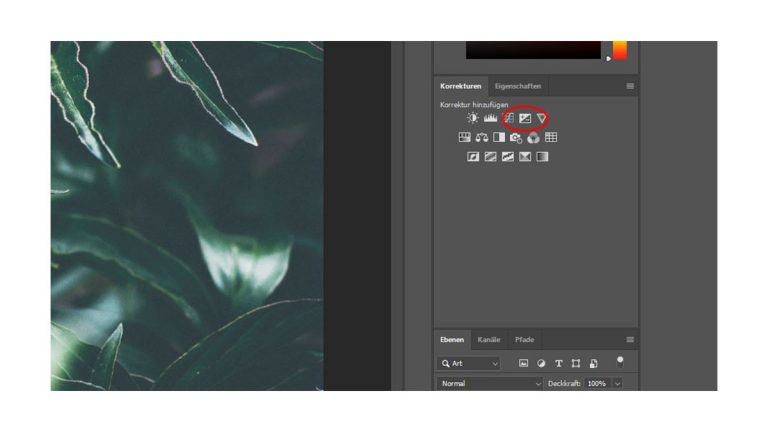Open the Channel Mixer adjustment

(533, 138)
